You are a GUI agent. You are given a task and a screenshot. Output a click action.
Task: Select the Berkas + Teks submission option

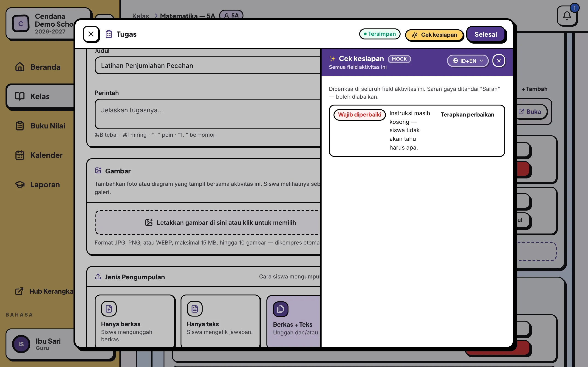(x=294, y=321)
